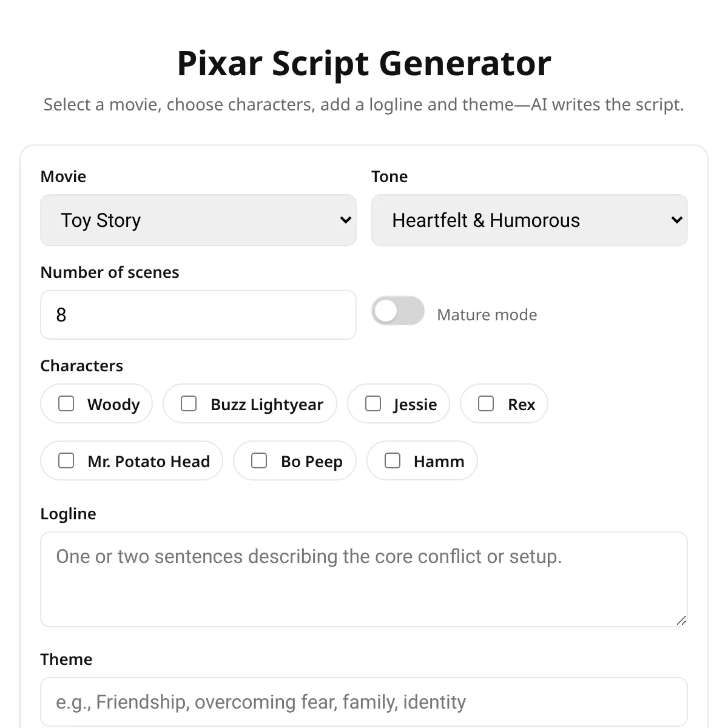728x728 pixels.
Task: Toggle the Mature mode switch
Action: [x=398, y=311]
